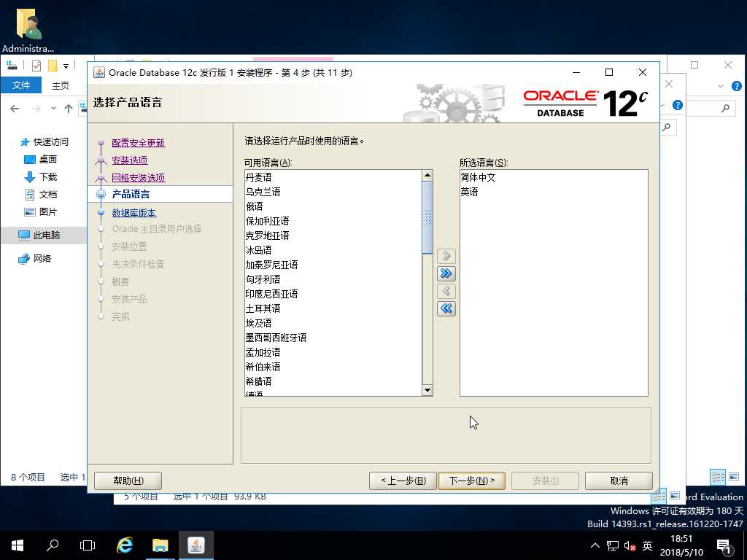This screenshot has width=747, height=560.
Task: Select 乌克兰语 in available languages
Action: pos(333,192)
